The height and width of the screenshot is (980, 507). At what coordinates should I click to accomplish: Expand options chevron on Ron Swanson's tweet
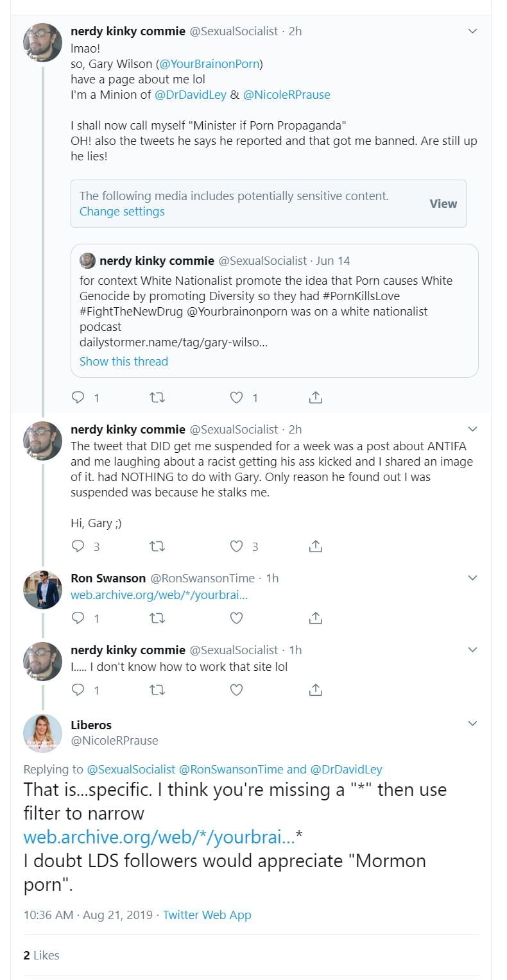click(472, 578)
